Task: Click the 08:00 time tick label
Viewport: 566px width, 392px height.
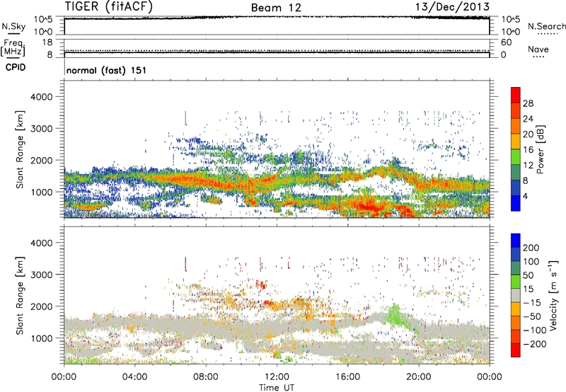Action: click(x=206, y=377)
